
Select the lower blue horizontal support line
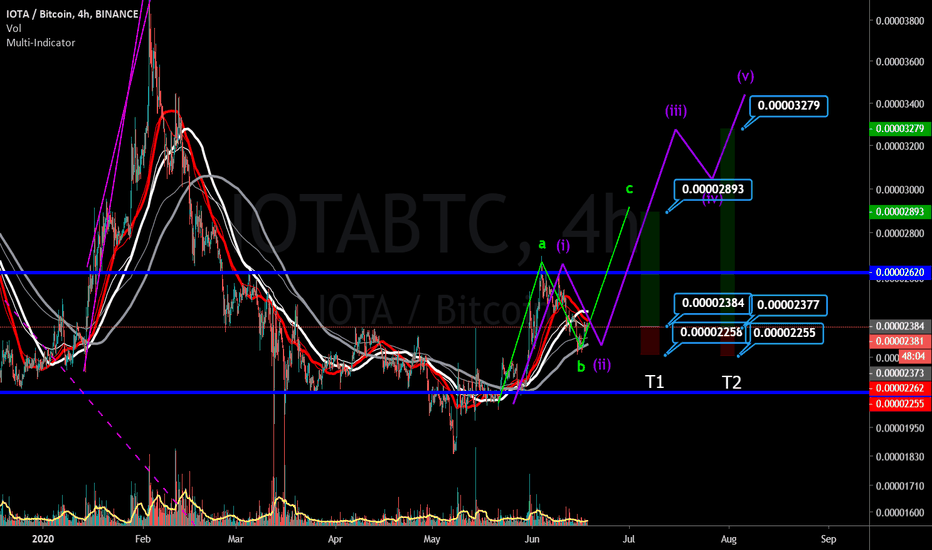tap(434, 392)
